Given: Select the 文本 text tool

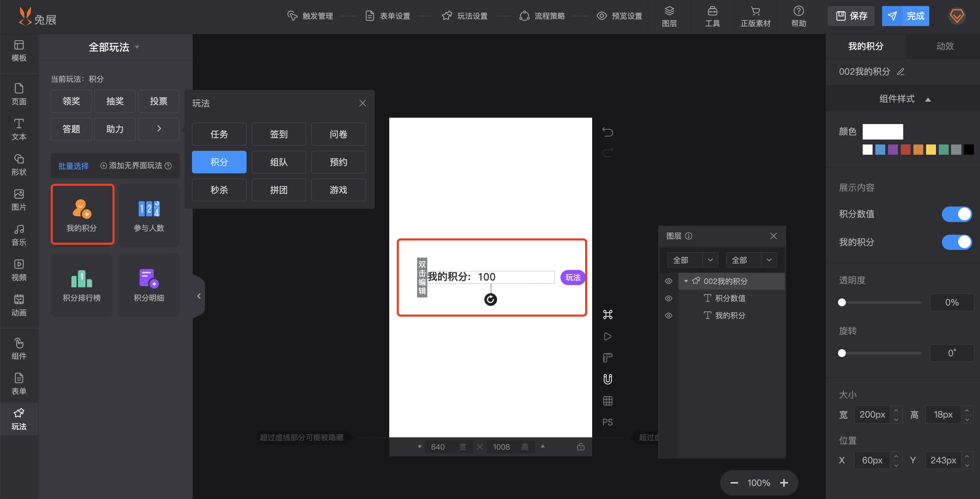Looking at the screenshot, I should (x=19, y=129).
